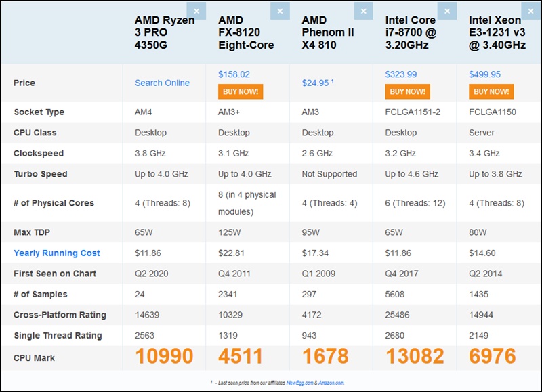Open the Search Online price link

coord(162,83)
